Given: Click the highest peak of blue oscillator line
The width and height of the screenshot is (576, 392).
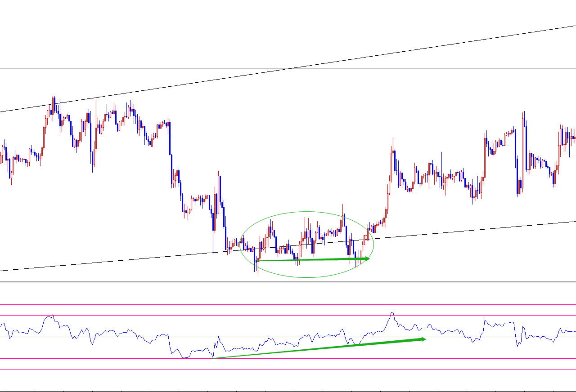Looking at the screenshot, I should [x=392, y=313].
